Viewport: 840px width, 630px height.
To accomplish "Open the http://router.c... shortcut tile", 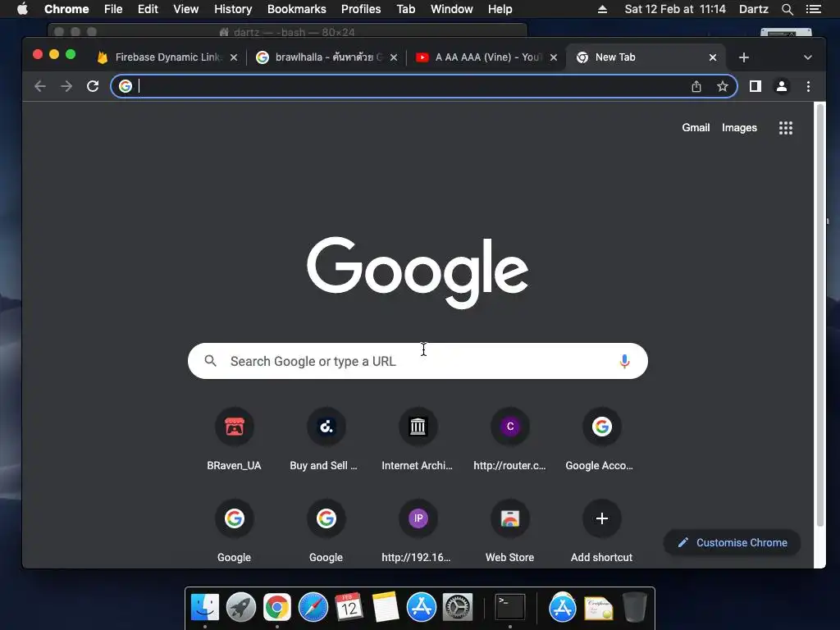I will click(x=509, y=441).
